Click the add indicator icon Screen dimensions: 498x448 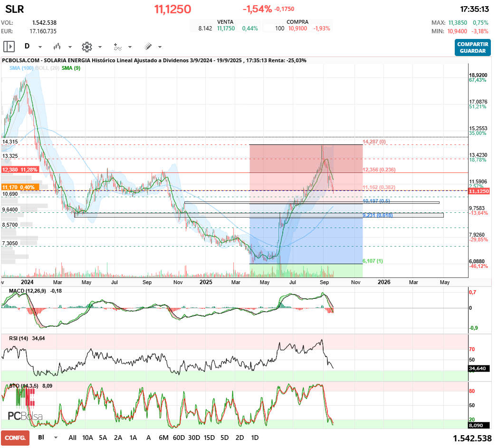[x=117, y=47]
